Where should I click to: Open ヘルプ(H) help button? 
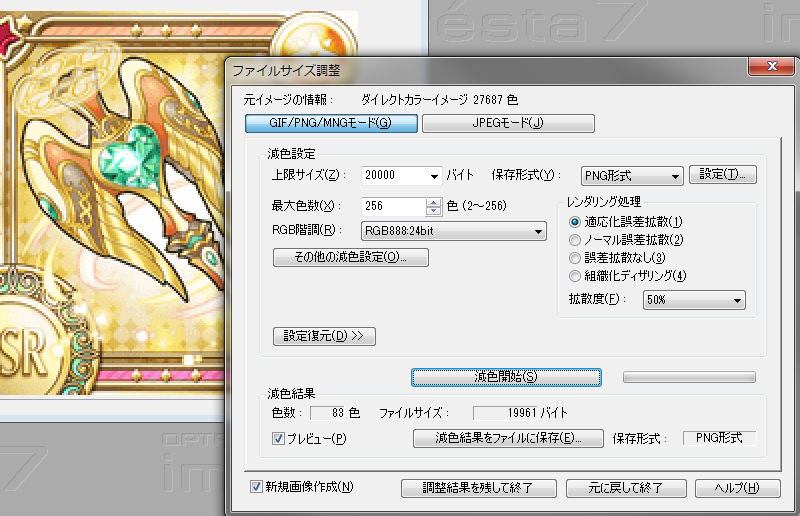click(737, 488)
